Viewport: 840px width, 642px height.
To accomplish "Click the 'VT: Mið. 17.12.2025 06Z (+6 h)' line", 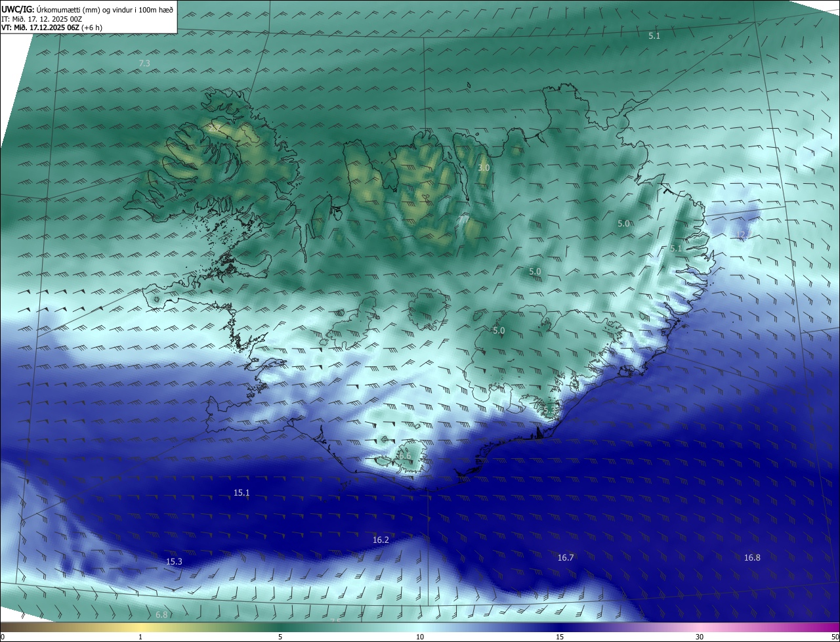I will (51, 28).
